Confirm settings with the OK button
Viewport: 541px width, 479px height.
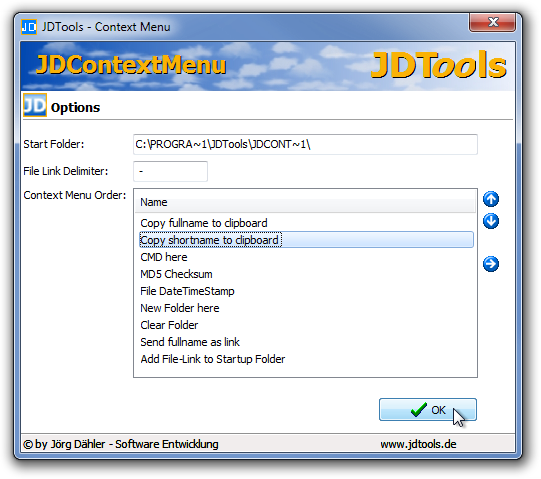[427, 410]
